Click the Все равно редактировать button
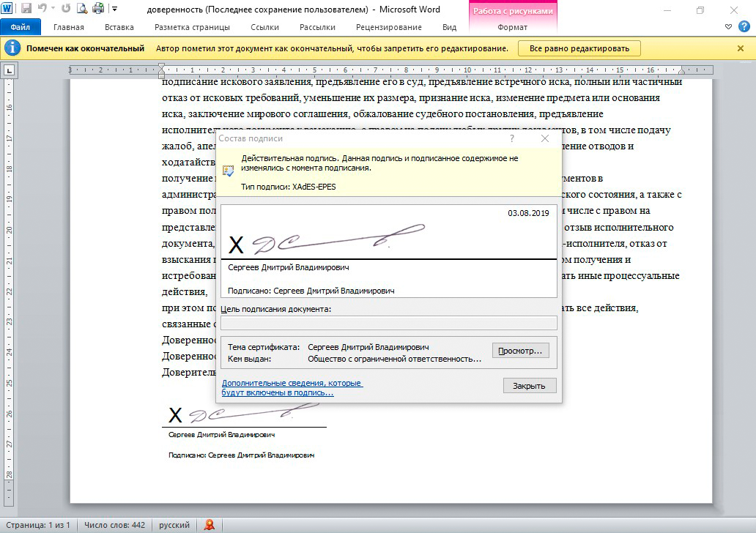This screenshot has height=533, width=756. [x=579, y=48]
